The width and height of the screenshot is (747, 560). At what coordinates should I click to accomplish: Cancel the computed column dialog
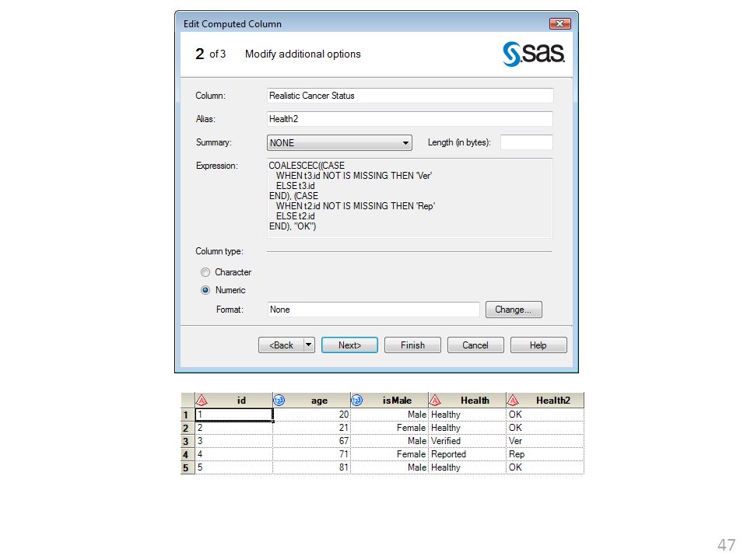tap(475, 345)
